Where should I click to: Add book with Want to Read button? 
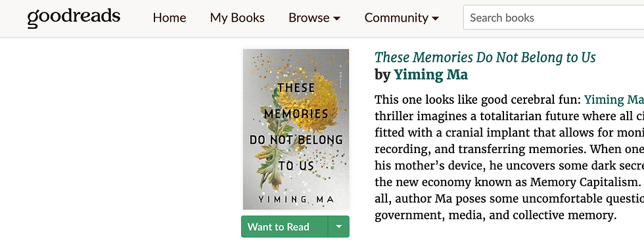point(284,227)
